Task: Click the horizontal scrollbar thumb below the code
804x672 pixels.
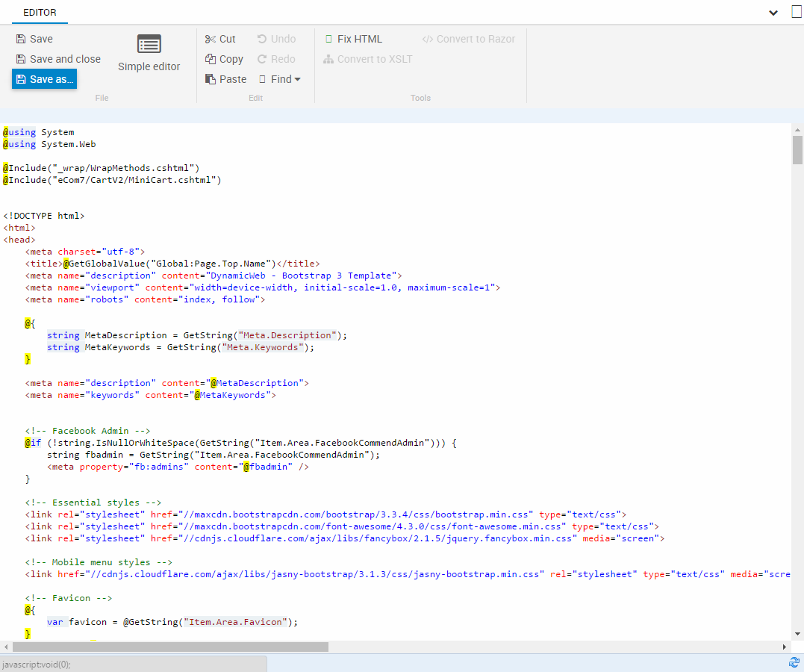Action: pos(170,647)
